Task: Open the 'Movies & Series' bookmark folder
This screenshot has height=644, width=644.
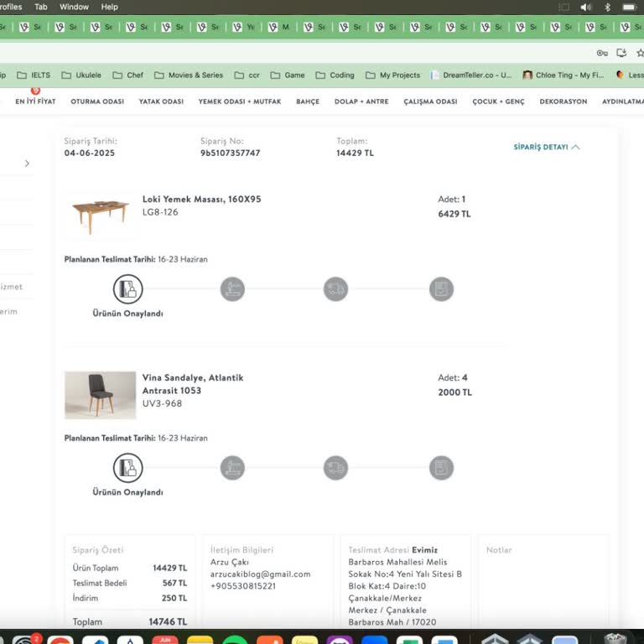Action: pos(189,75)
